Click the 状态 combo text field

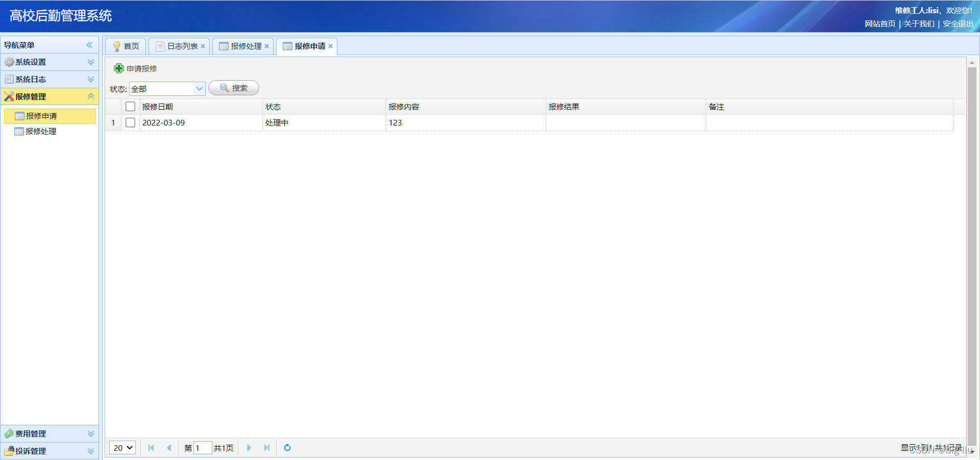coord(162,89)
